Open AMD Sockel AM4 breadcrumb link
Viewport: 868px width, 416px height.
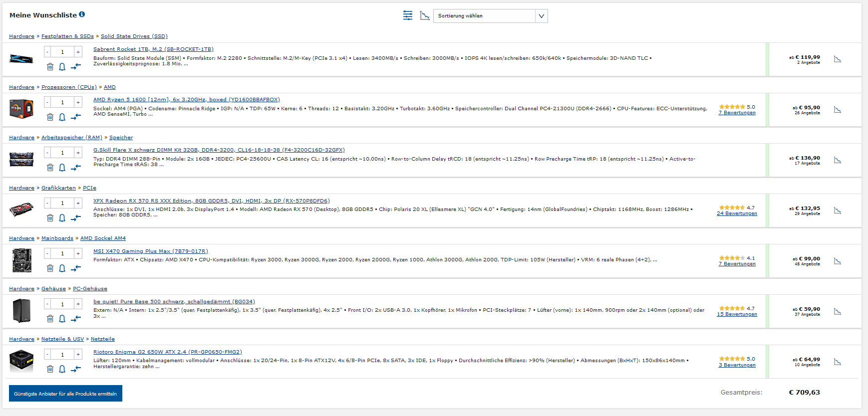click(103, 238)
